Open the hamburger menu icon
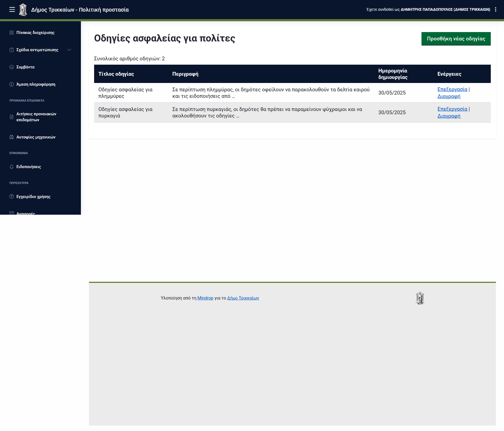 12,10
